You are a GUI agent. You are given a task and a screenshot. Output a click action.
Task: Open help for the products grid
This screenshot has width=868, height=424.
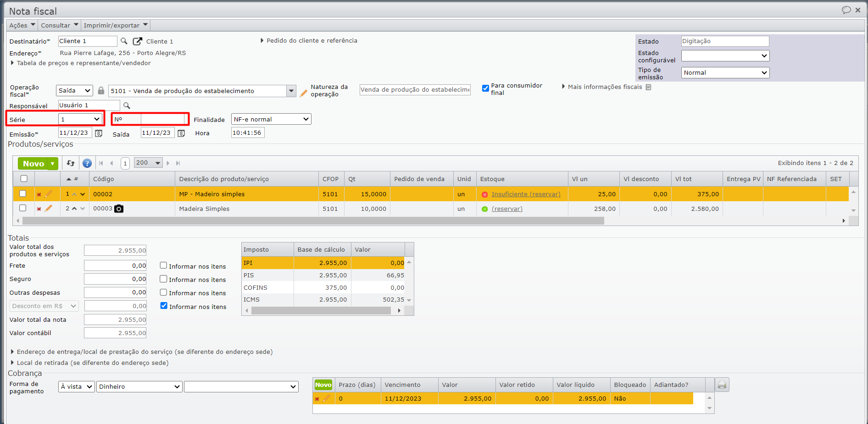87,163
